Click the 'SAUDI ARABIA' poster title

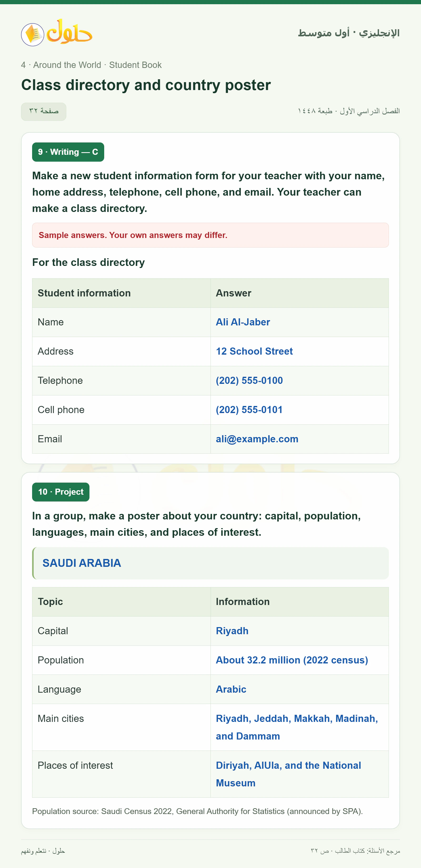82,563
